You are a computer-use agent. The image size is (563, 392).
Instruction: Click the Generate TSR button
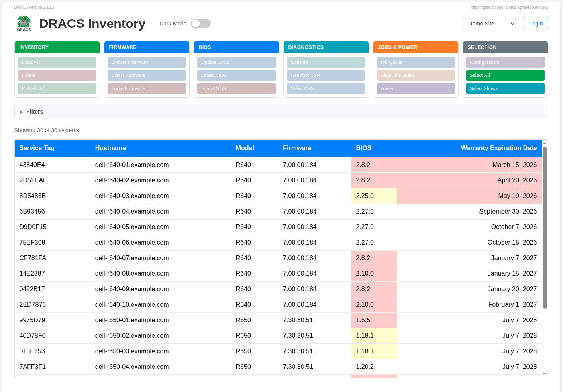(326, 75)
